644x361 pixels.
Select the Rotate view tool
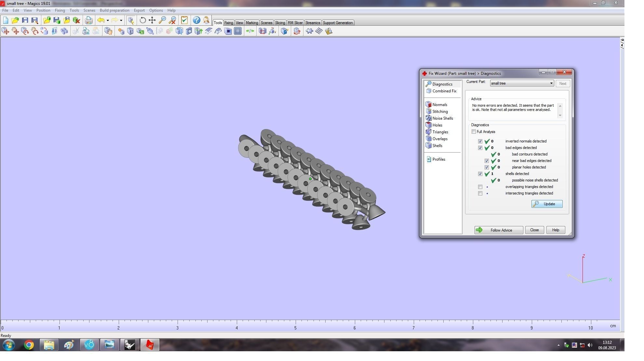point(142,20)
